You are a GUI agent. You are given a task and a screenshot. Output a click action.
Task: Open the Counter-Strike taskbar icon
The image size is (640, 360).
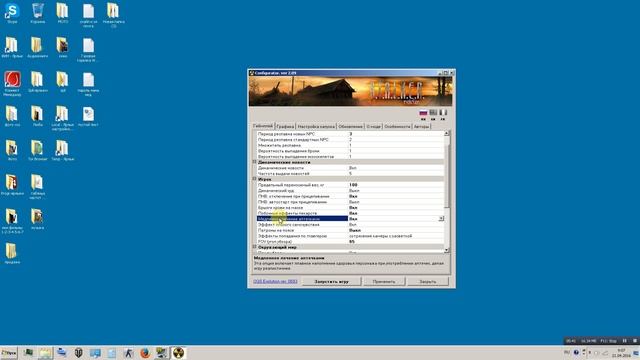(128, 353)
